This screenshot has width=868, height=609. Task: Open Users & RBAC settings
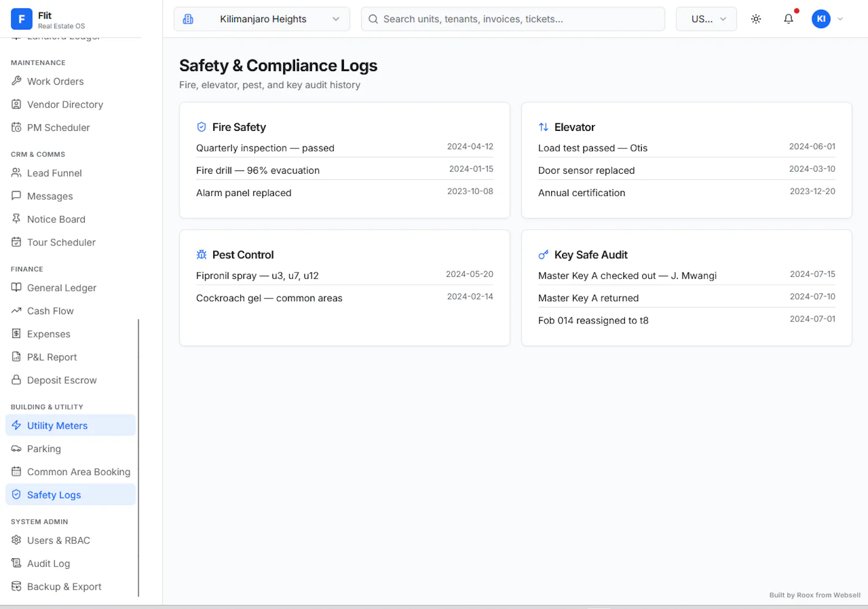(x=71, y=541)
